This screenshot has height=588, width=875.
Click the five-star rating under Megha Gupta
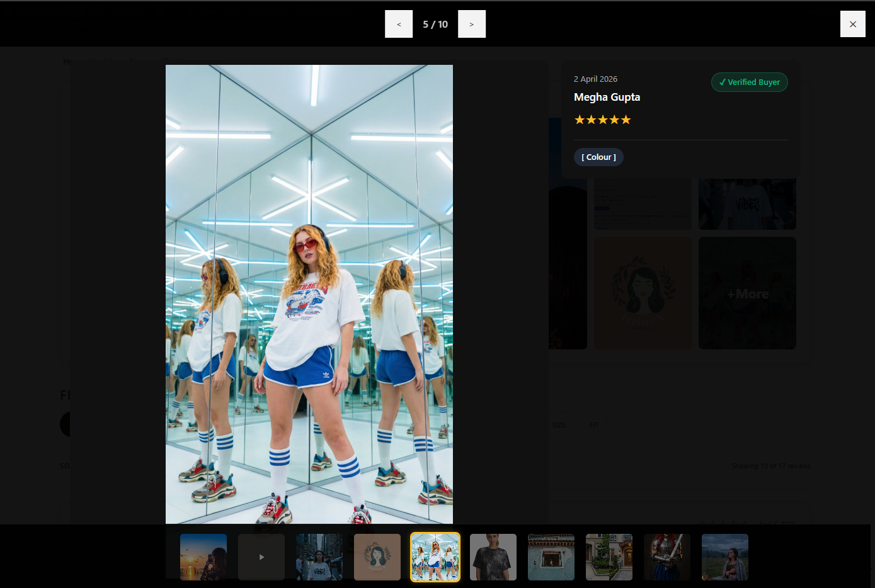pos(602,119)
